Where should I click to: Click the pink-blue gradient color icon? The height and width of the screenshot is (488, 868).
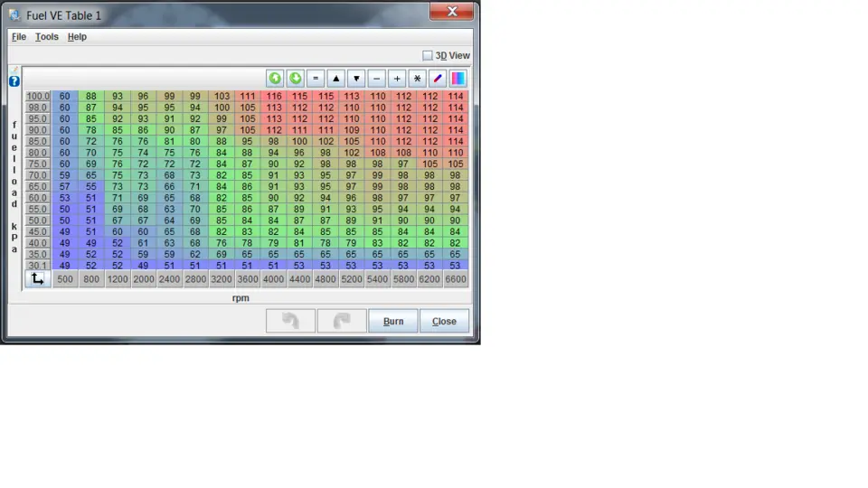point(458,79)
